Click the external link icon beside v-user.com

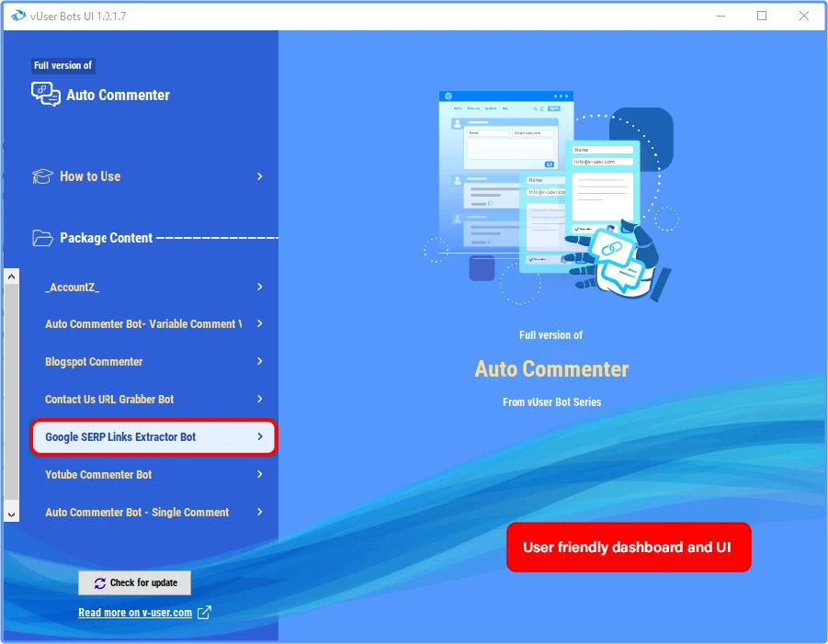click(204, 613)
